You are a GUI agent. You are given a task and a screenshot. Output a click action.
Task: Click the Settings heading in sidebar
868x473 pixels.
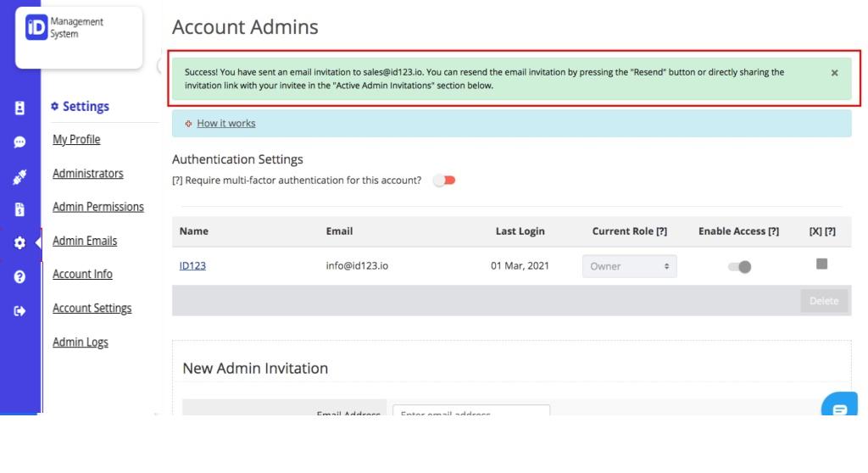pyautogui.click(x=80, y=106)
